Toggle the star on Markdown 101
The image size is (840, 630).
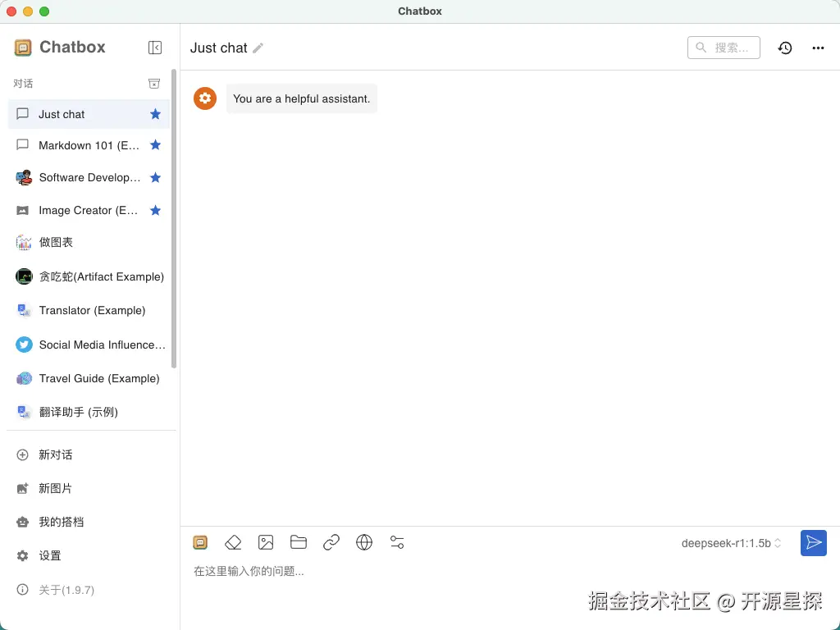coord(155,145)
